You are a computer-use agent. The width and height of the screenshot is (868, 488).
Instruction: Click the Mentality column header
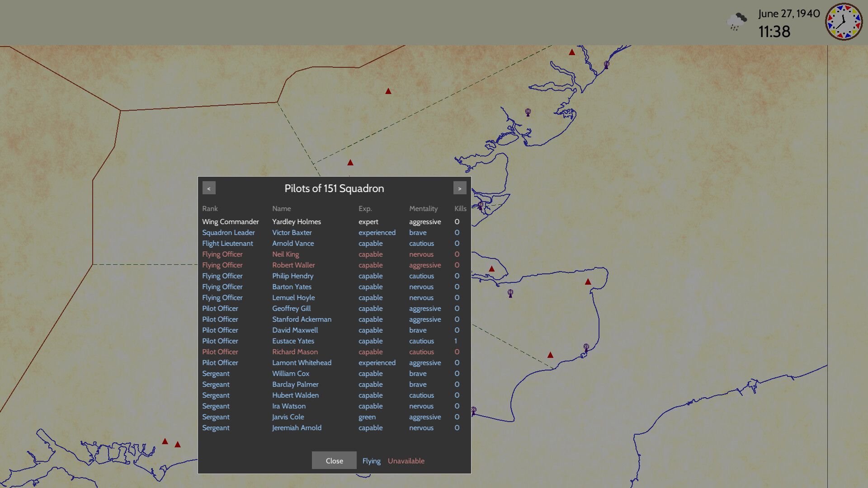point(423,209)
